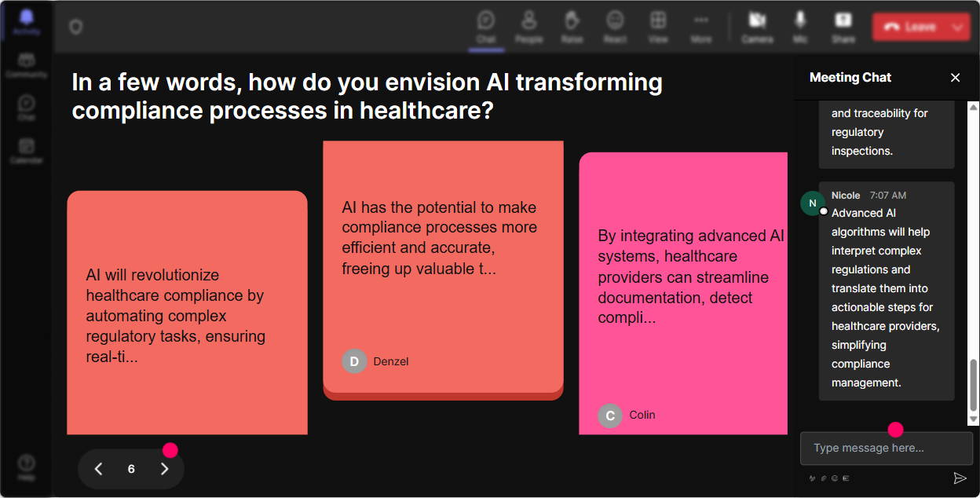Go to the previous response page

point(98,469)
